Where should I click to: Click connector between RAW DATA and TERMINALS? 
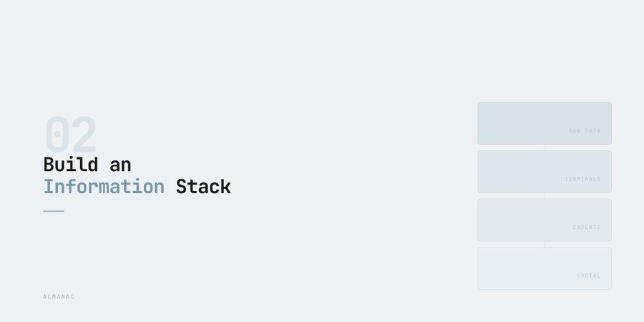(x=545, y=147)
